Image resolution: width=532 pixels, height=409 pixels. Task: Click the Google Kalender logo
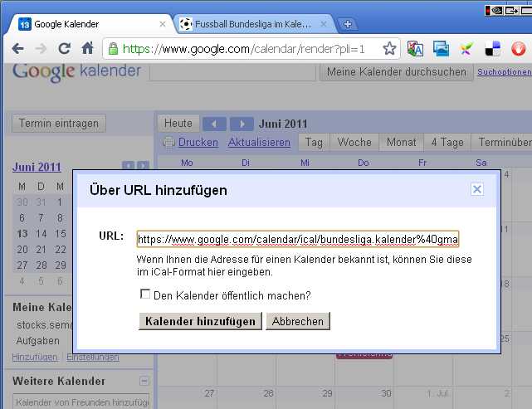pos(76,72)
